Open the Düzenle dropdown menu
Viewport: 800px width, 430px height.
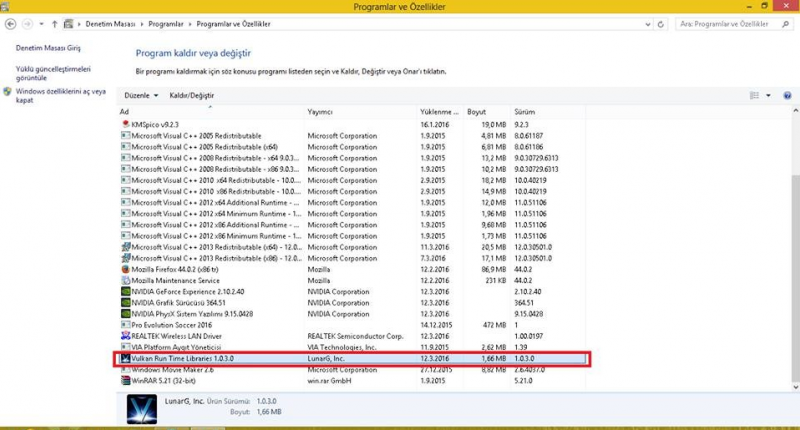coord(141,95)
